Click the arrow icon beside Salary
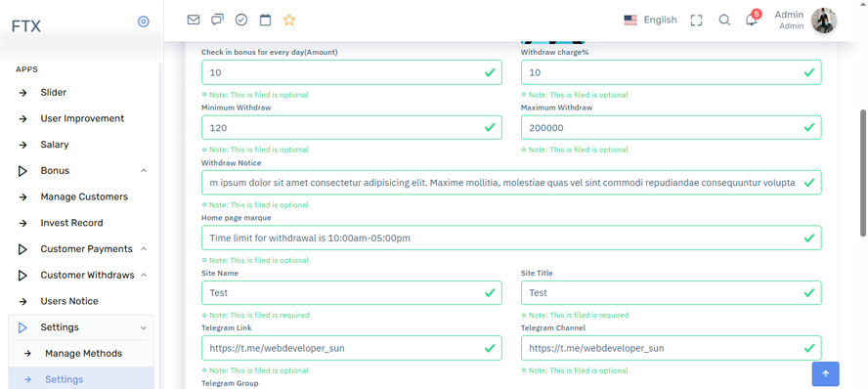This screenshot has width=868, height=389. [22, 145]
